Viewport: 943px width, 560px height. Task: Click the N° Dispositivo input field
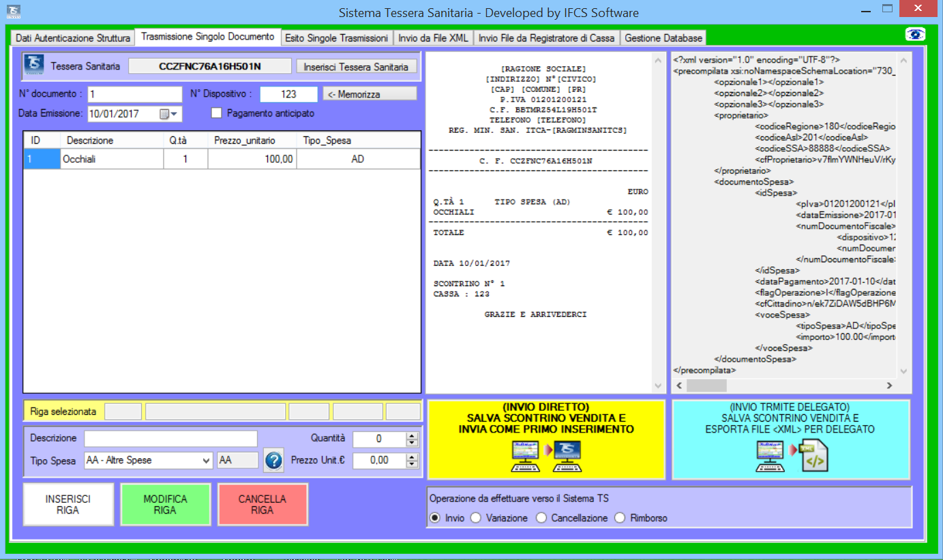289,94
